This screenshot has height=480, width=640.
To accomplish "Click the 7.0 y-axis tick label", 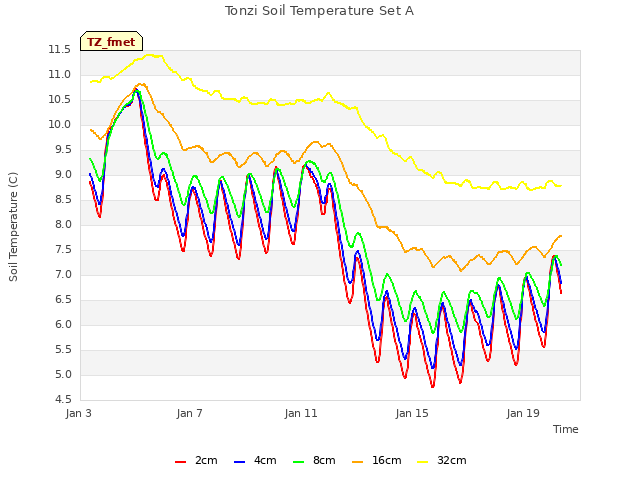I will coord(62,275).
